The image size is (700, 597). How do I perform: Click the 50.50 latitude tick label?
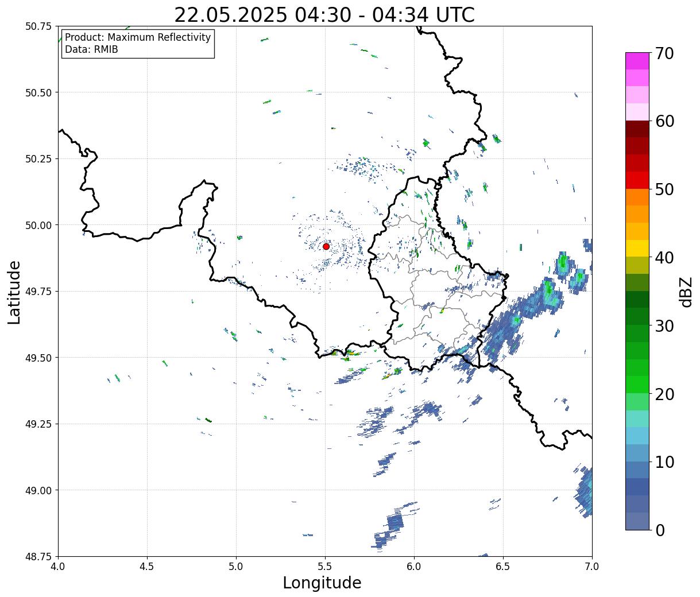point(38,92)
